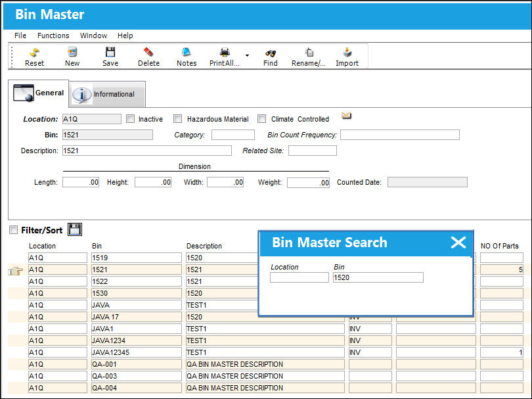Click the pointing hand row indicator
The width and height of the screenshot is (532, 399).
point(16,271)
